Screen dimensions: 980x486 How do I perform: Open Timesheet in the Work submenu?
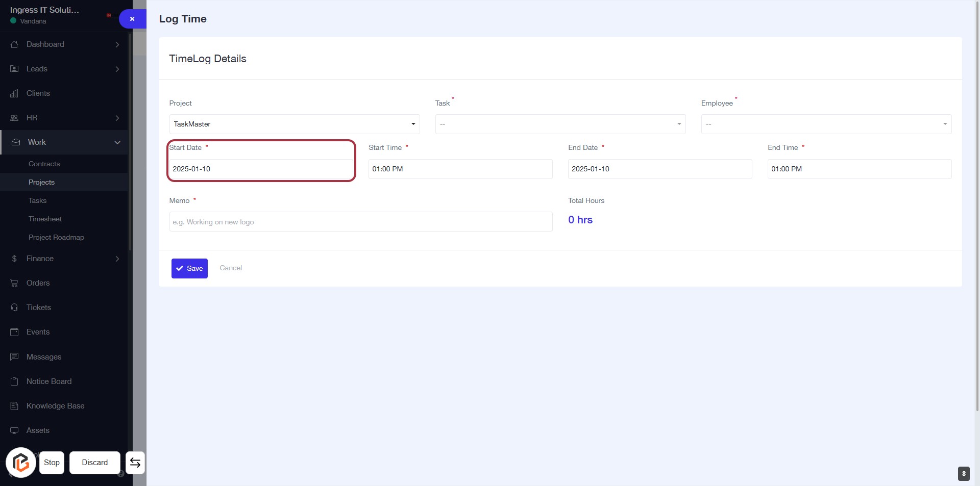[x=45, y=219]
